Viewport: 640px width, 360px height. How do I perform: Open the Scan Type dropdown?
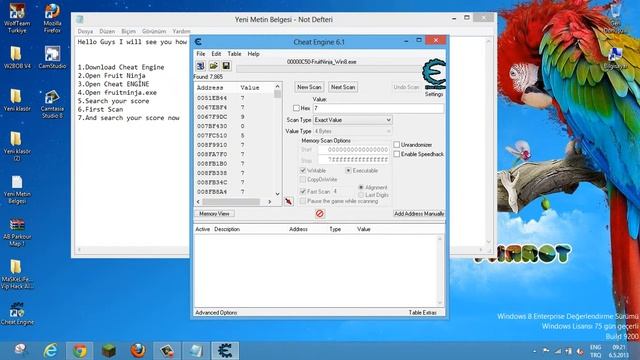[x=353, y=120]
